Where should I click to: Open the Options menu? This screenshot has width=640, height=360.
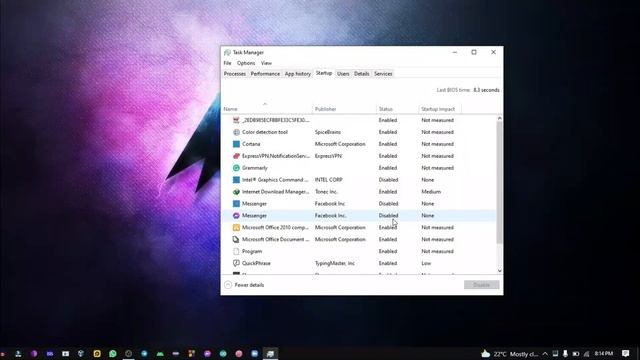246,63
